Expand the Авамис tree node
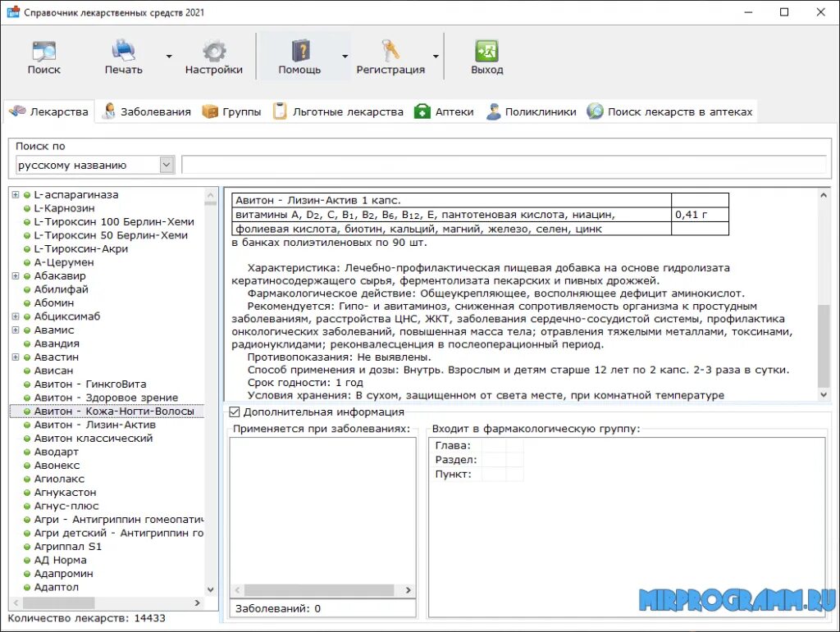Screen dimensions: 840x632 coord(16,330)
